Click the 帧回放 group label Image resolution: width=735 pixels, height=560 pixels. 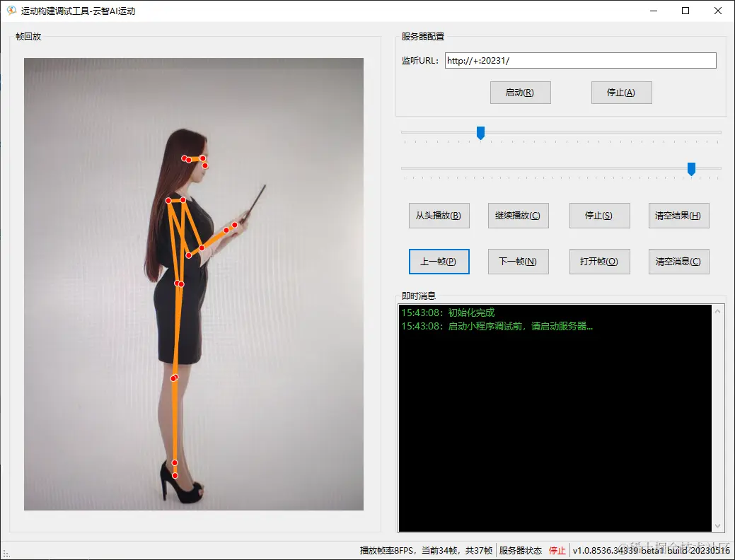(x=28, y=37)
